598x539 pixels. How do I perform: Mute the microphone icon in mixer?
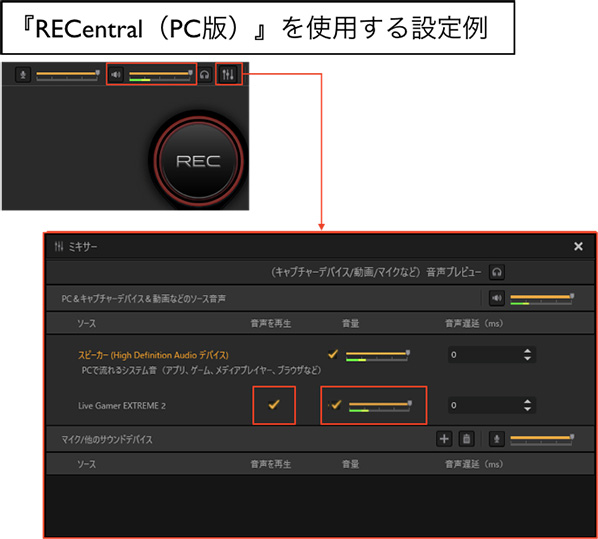pyautogui.click(x=497, y=439)
